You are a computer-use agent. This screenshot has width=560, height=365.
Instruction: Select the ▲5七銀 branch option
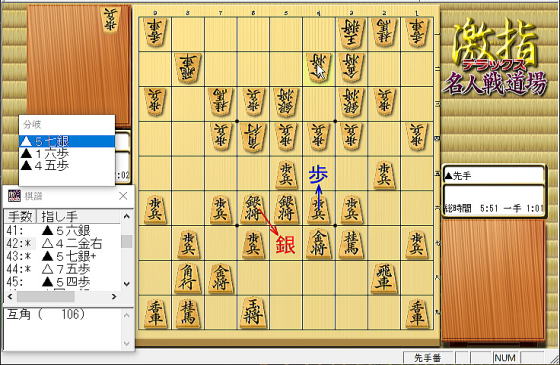[x=67, y=141]
